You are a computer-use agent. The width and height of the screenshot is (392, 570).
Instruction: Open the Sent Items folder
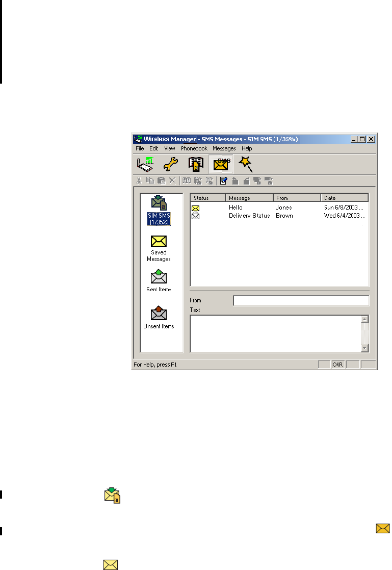159,280
